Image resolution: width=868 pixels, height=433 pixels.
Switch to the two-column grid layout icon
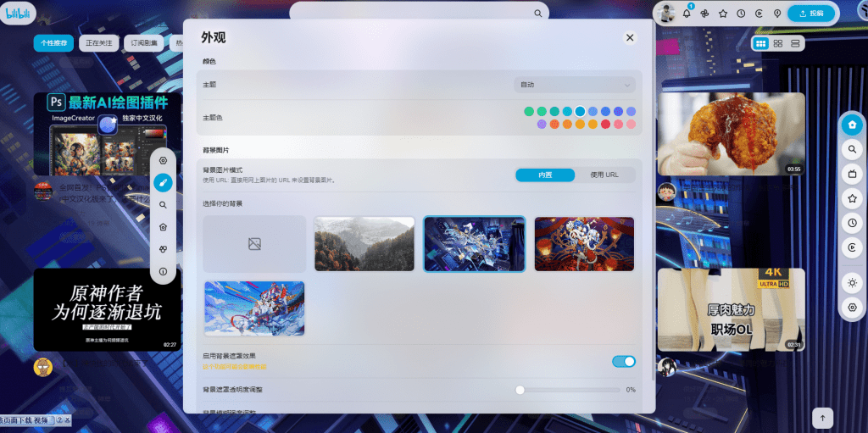point(777,43)
